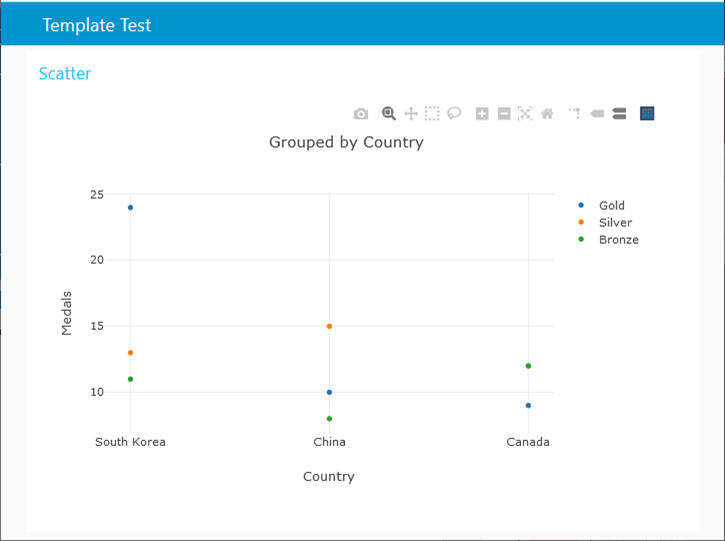Image resolution: width=725 pixels, height=541 pixels.
Task: Reset axes with the home icon
Action: click(x=547, y=114)
